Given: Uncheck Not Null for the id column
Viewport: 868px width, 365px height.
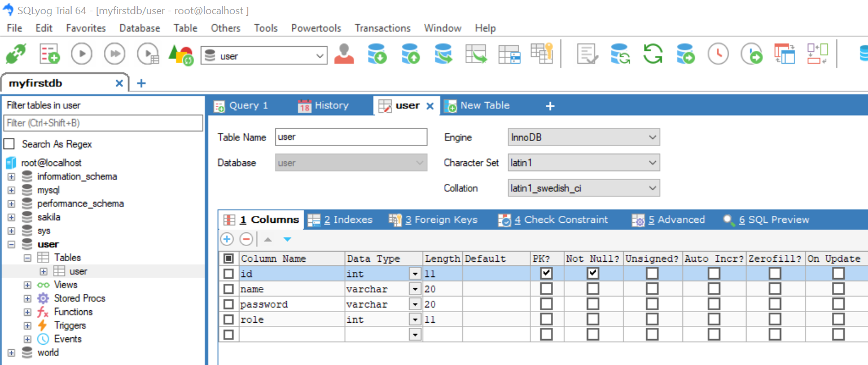Looking at the screenshot, I should pos(593,274).
